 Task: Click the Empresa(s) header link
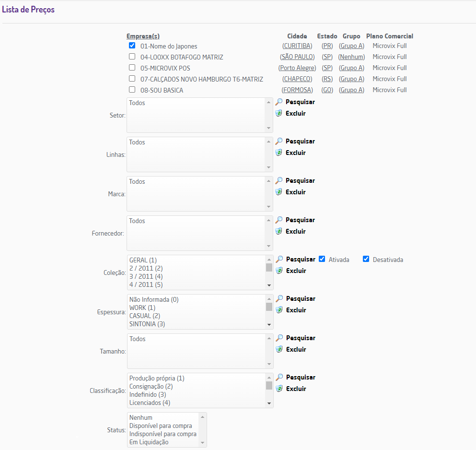pyautogui.click(x=143, y=36)
